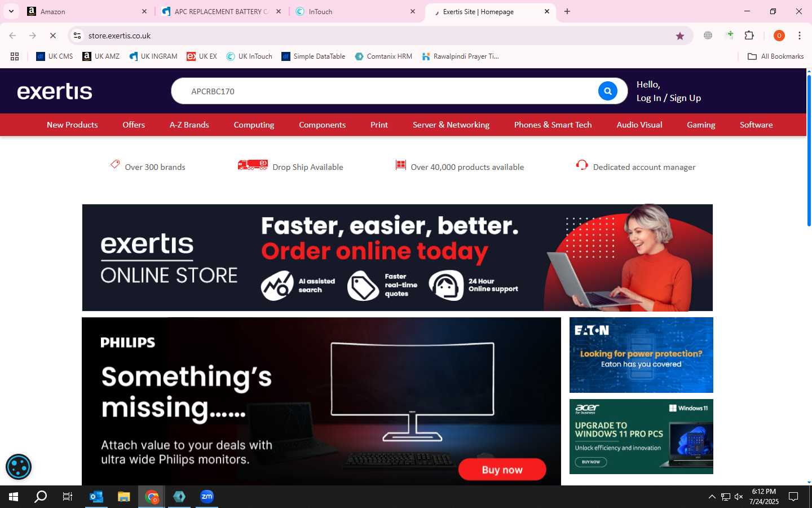812x508 pixels.
Task: Close the APC Replacement Battery tab
Action: (279, 11)
